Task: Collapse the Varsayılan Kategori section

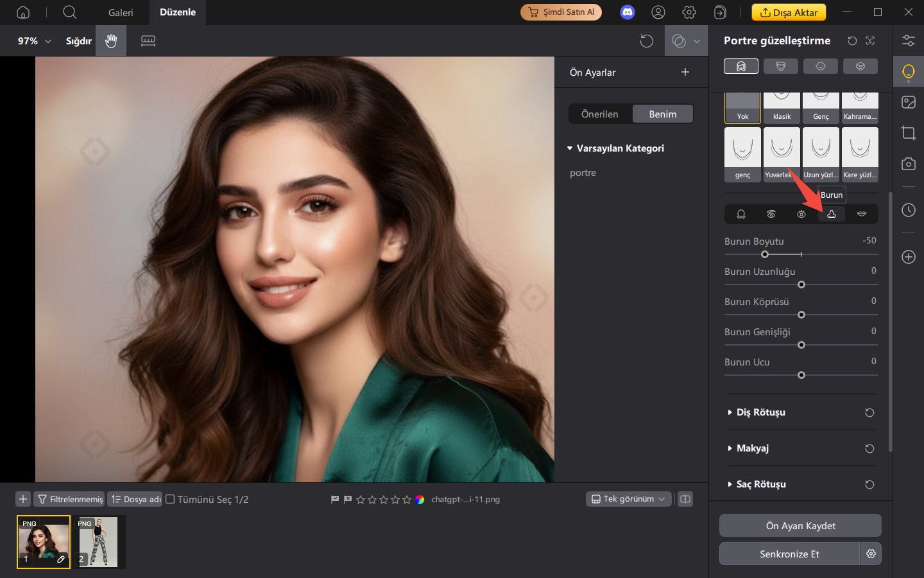Action: [x=570, y=148]
